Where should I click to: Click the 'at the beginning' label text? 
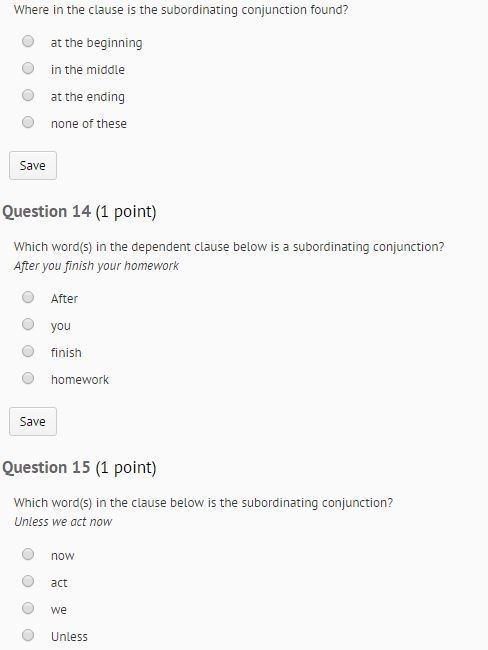(97, 43)
